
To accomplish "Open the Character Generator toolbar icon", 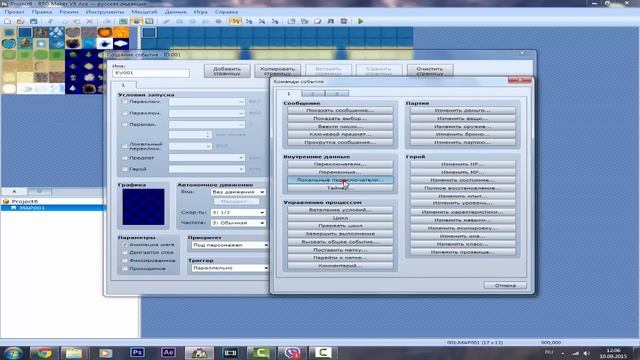I will pyautogui.click(x=344, y=21).
